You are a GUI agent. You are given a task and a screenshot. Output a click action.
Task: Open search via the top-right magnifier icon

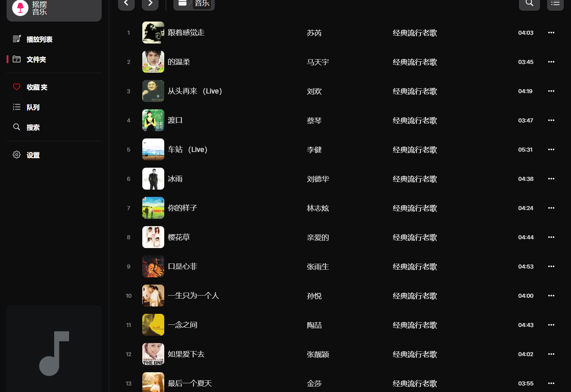coord(529,4)
